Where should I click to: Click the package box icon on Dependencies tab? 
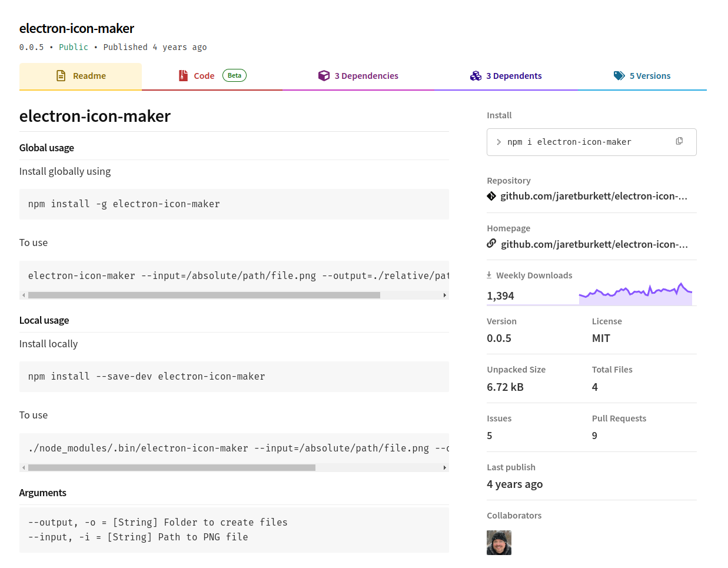click(x=324, y=75)
